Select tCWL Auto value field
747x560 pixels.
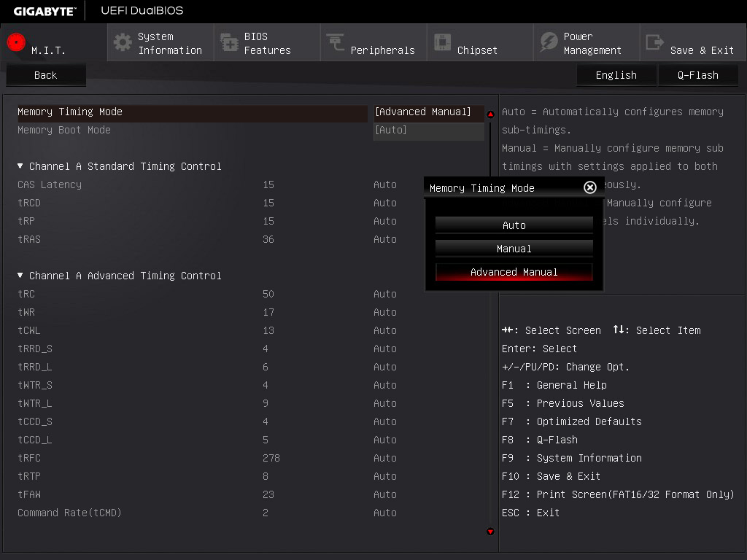coord(385,330)
